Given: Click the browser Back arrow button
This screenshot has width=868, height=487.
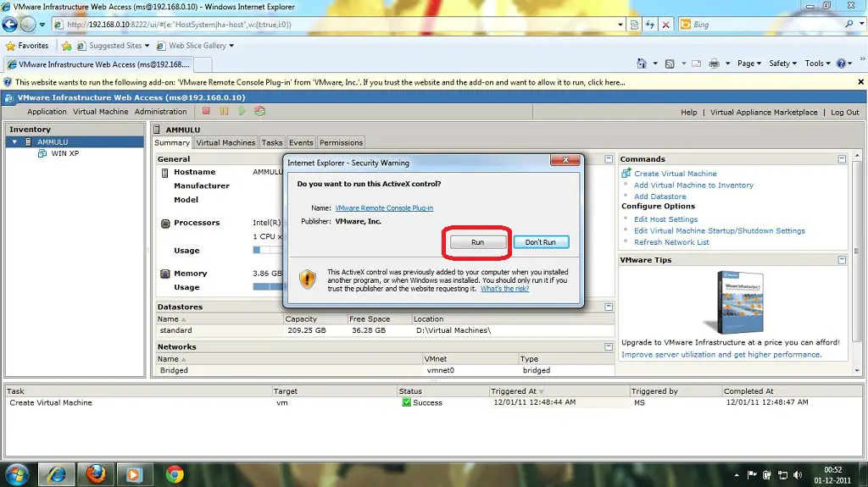Looking at the screenshot, I should coord(10,25).
